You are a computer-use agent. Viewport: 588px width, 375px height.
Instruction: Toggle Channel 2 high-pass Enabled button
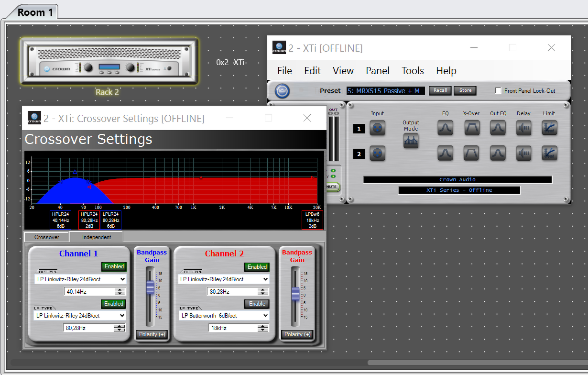pos(257,267)
